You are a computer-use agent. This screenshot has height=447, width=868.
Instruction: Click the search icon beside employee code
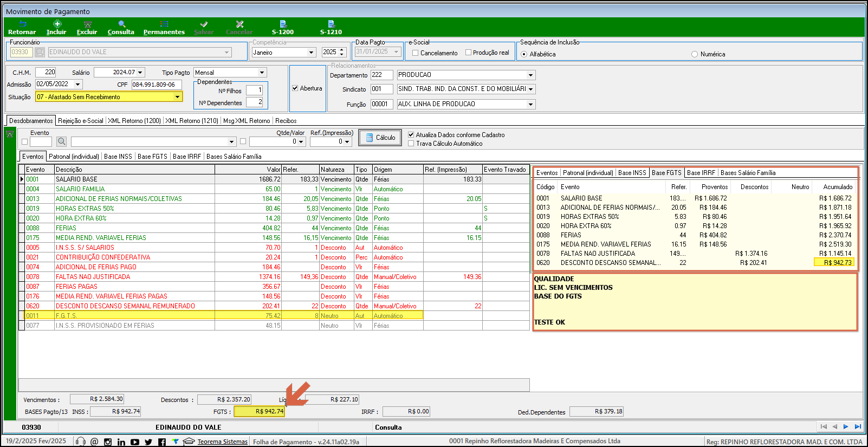pos(40,52)
